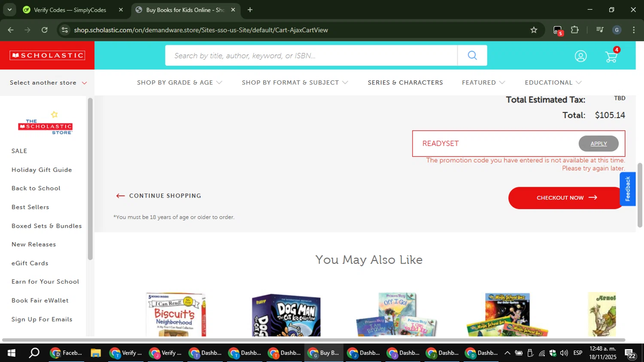The height and width of the screenshot is (362, 644).
Task: Click the volume icon in the system tray
Action: (564, 353)
